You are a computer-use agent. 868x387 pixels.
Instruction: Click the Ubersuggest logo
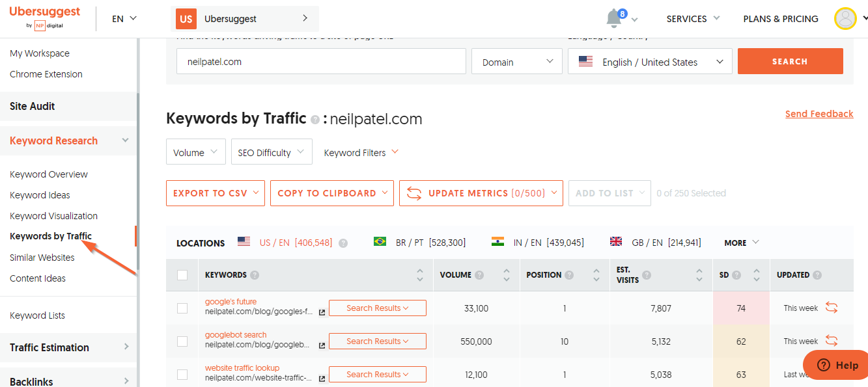point(45,18)
